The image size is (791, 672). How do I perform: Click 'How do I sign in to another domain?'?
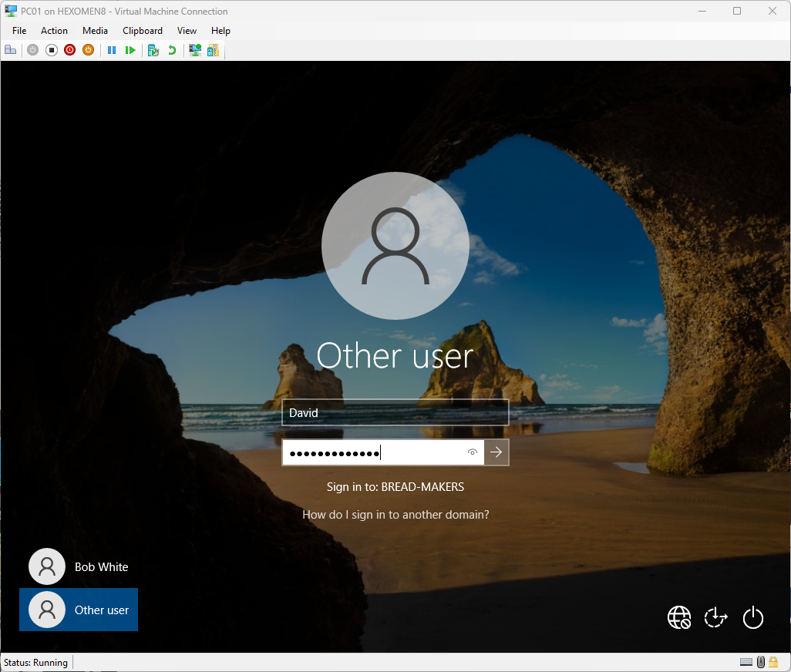coord(395,515)
